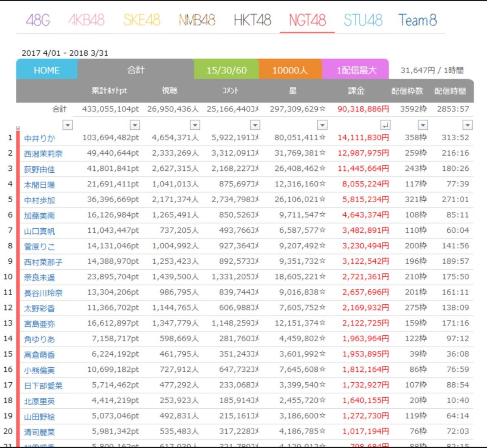487x448 pixels.
Task: Open member link 日下部愛菜
Action: 43,386
